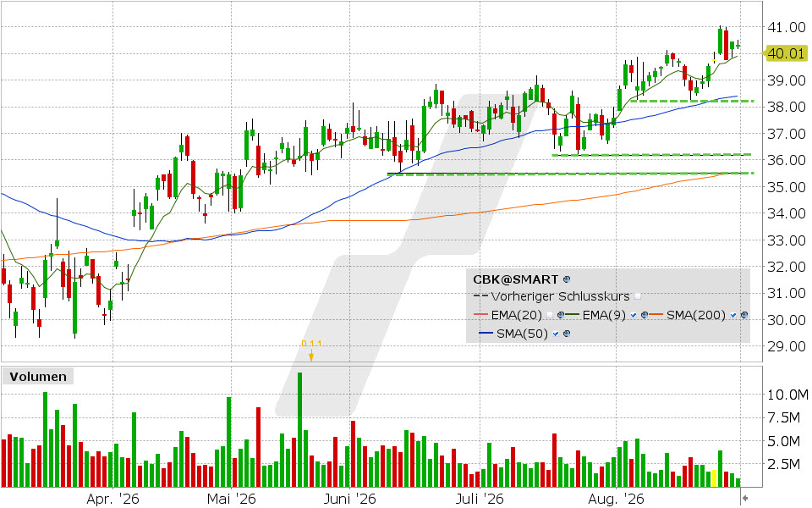Click the Aug. '26 date label
This screenshot has height=508, width=812.
point(617,499)
